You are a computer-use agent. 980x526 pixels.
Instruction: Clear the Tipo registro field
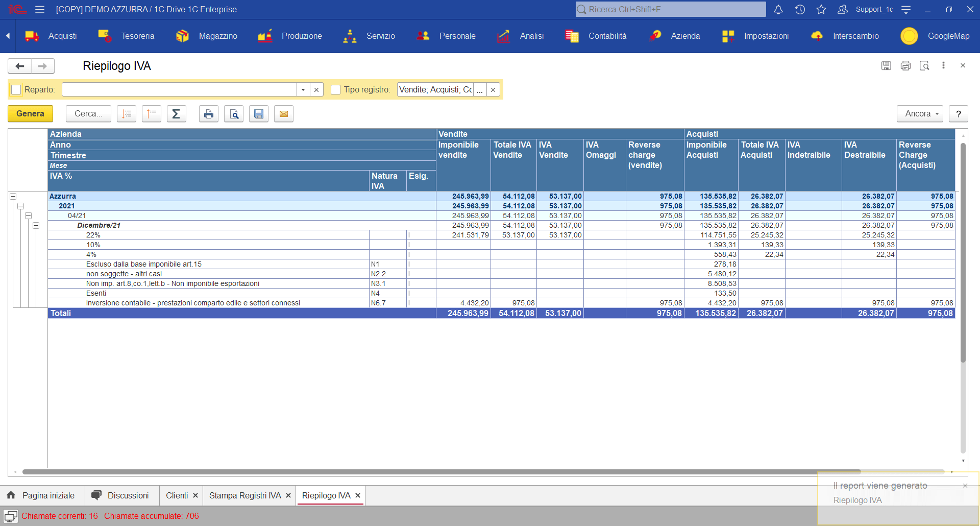(x=493, y=90)
